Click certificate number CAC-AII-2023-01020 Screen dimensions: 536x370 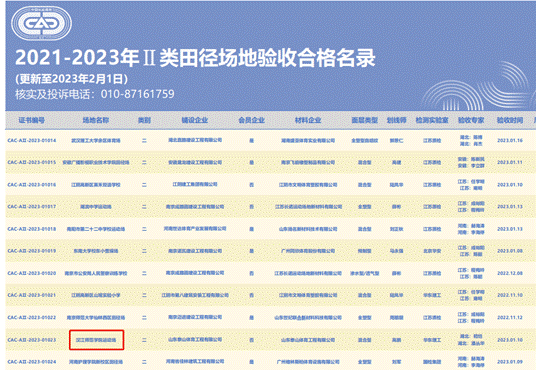pos(32,273)
